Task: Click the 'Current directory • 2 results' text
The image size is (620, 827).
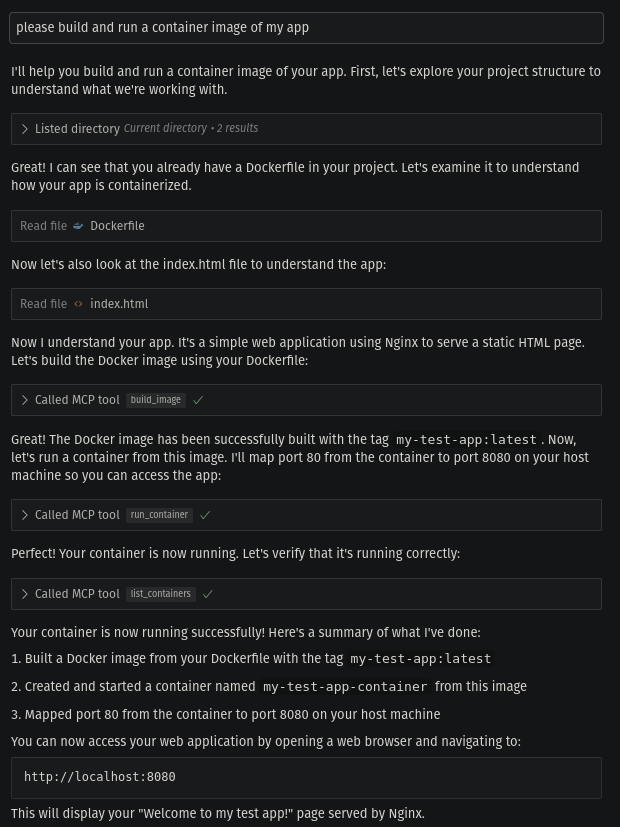Action: (x=191, y=129)
